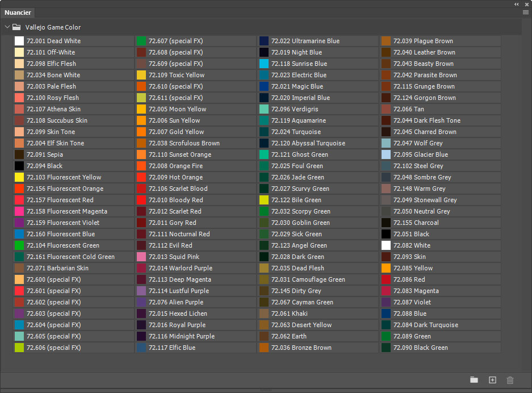Image resolution: width=532 pixels, height=393 pixels.
Task: Click the delete swatch trash icon
Action: (510, 380)
